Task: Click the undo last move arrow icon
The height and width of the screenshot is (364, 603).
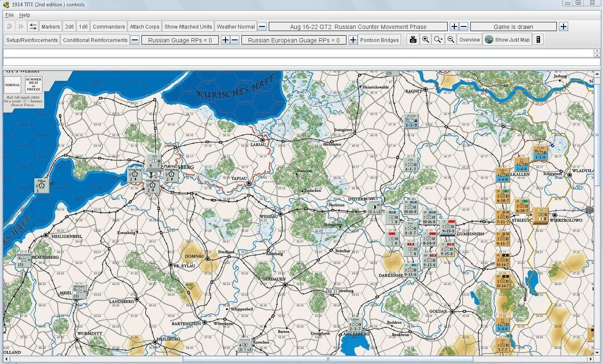Action: tap(9, 26)
